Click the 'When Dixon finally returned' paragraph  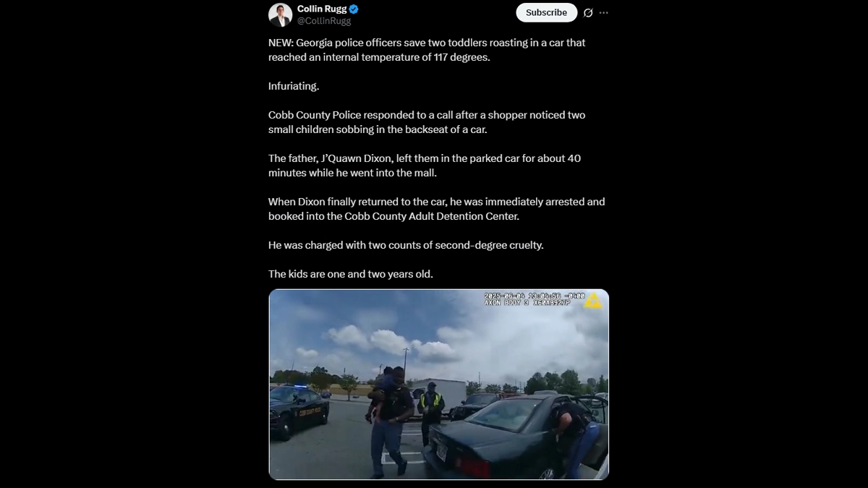point(437,209)
